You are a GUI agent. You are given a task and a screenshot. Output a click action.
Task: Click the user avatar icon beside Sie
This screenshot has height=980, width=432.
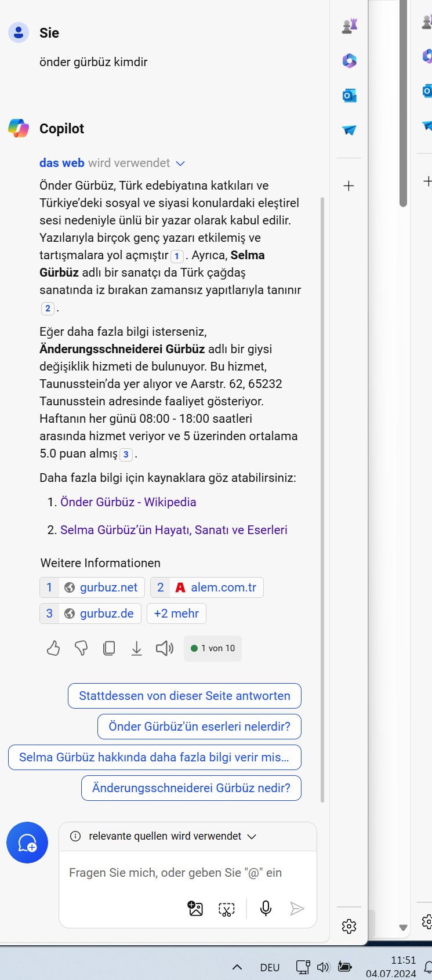pyautogui.click(x=19, y=32)
